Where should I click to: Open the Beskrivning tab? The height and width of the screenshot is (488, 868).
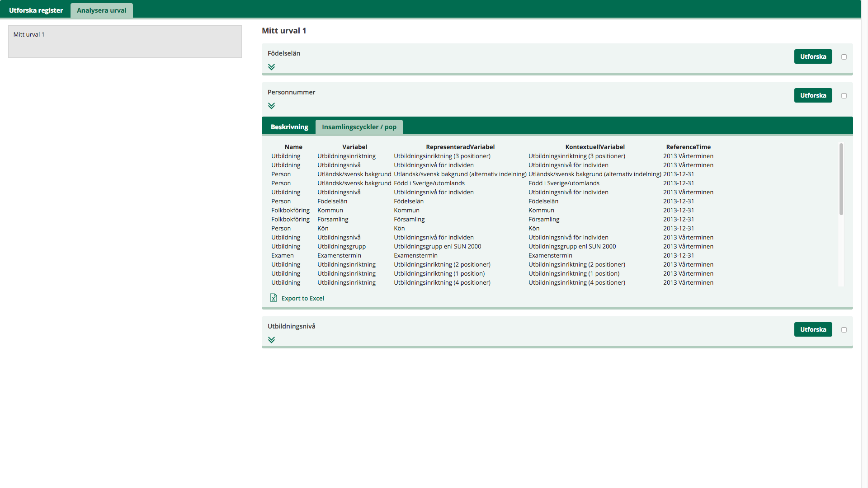(x=289, y=127)
